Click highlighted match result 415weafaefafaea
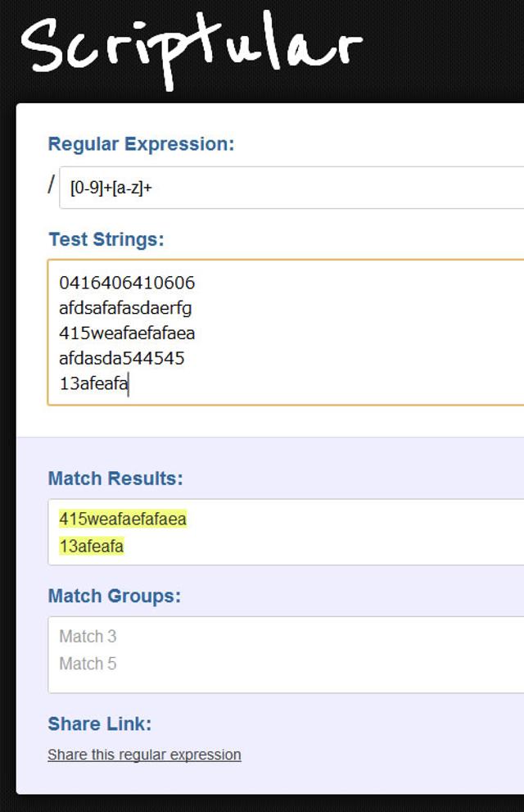The width and height of the screenshot is (524, 812). click(x=123, y=519)
